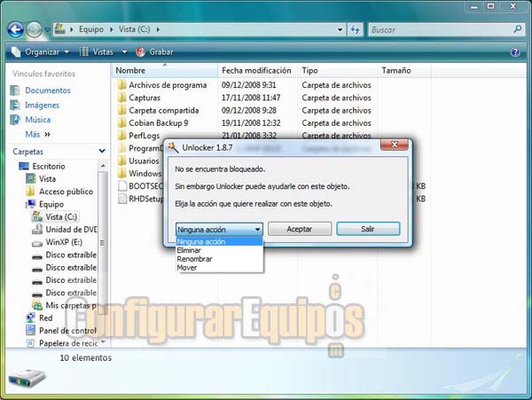
Task: Click the Vistas button
Action: (x=97, y=52)
